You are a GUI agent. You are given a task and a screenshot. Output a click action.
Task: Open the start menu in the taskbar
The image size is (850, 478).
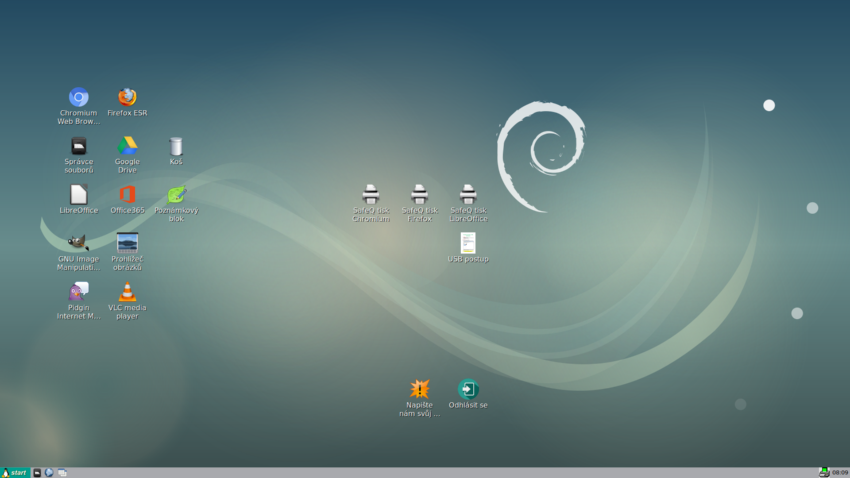14,472
